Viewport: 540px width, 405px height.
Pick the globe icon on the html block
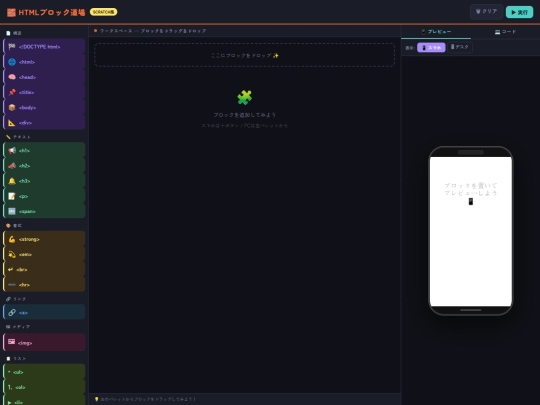click(x=12, y=62)
